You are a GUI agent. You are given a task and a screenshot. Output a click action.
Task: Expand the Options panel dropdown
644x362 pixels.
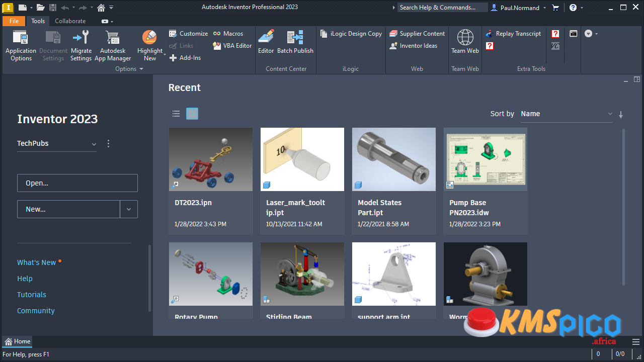click(x=129, y=69)
